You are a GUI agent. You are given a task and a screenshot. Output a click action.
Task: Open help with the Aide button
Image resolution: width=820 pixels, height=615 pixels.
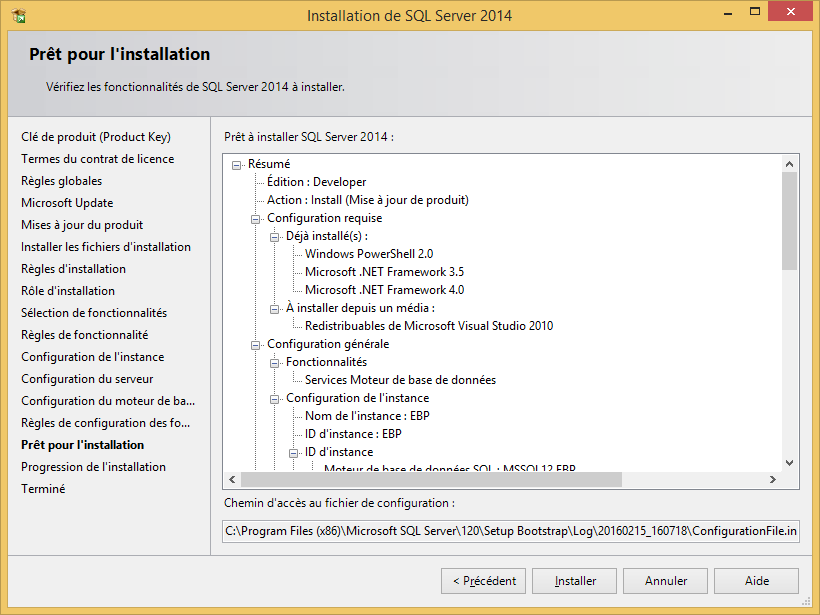point(756,581)
